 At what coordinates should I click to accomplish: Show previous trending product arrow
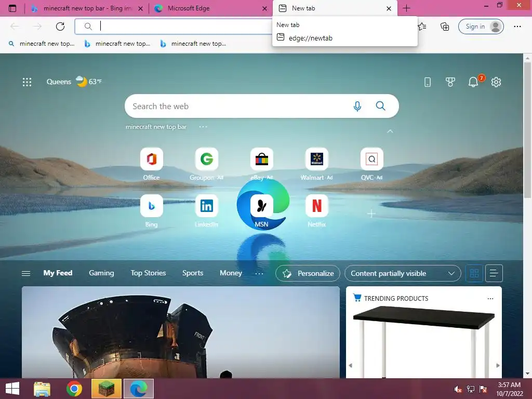(x=351, y=365)
